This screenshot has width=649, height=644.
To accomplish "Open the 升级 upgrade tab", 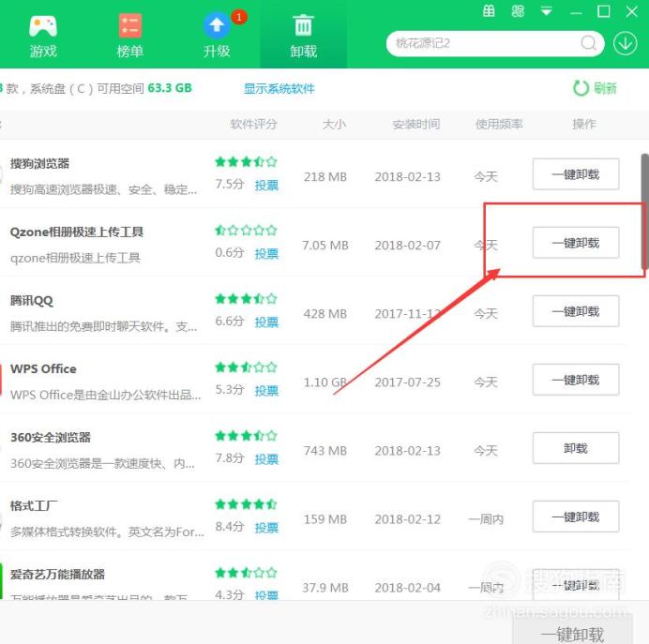I will [x=217, y=37].
